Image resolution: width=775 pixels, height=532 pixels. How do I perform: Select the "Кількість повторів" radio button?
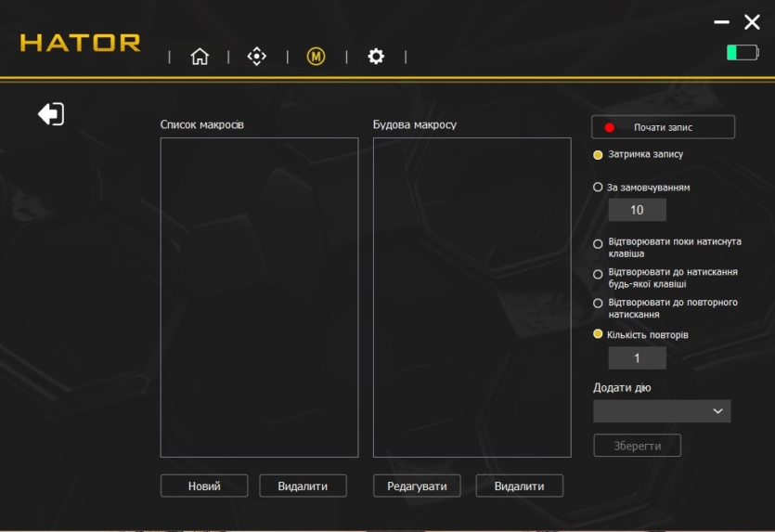[x=598, y=334]
